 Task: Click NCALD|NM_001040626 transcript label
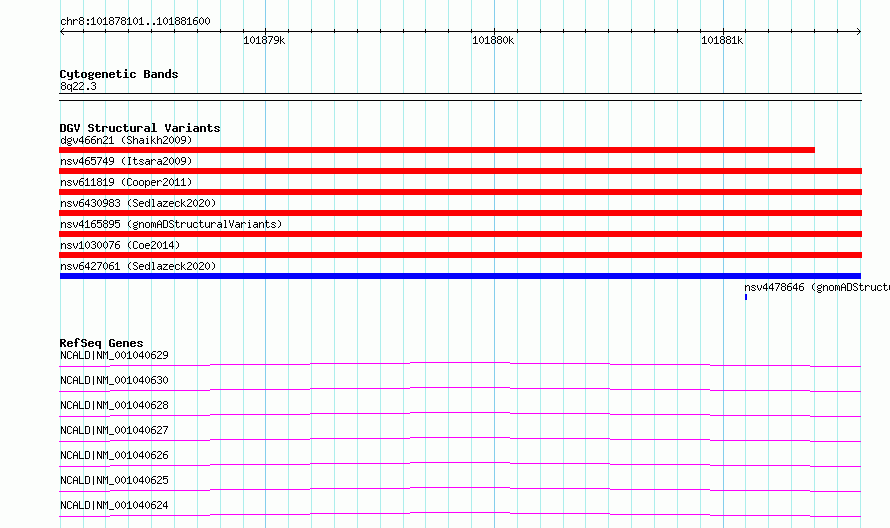(x=114, y=455)
